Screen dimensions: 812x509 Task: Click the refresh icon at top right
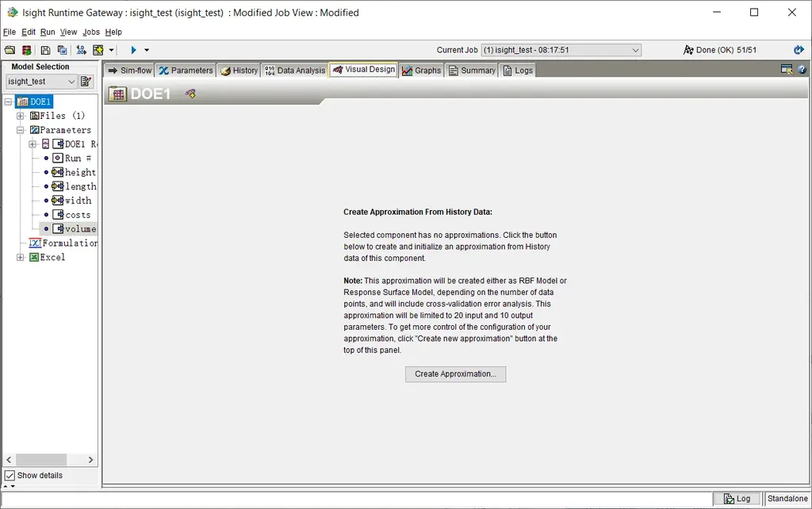coord(799,50)
